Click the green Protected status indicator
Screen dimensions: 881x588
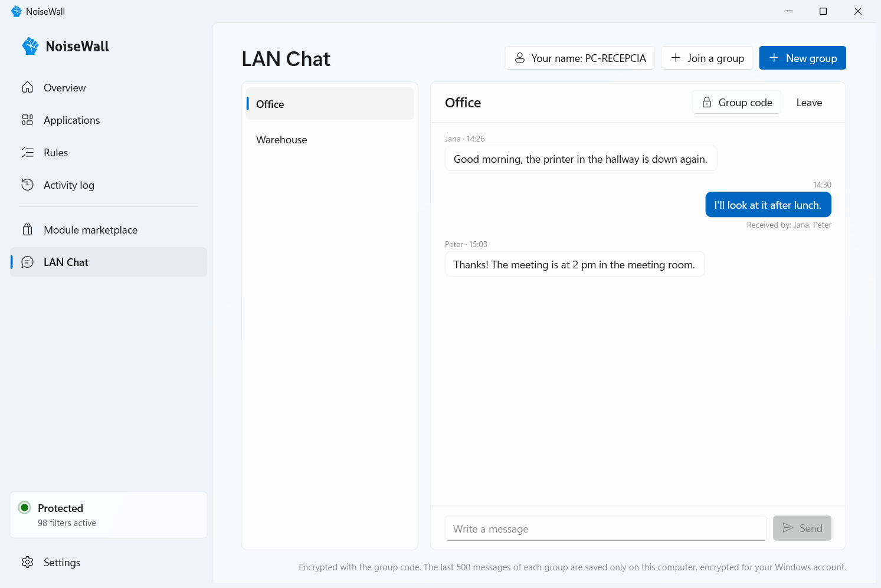(x=25, y=508)
